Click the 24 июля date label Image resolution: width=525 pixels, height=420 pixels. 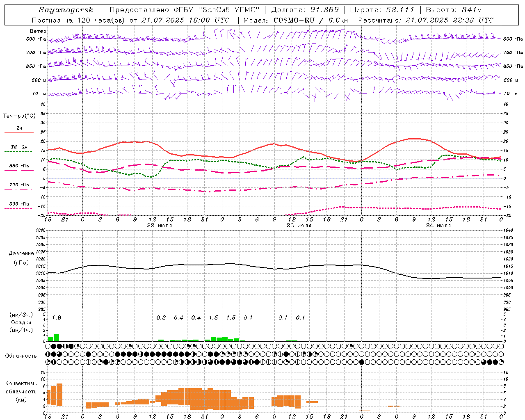pyautogui.click(x=438, y=226)
